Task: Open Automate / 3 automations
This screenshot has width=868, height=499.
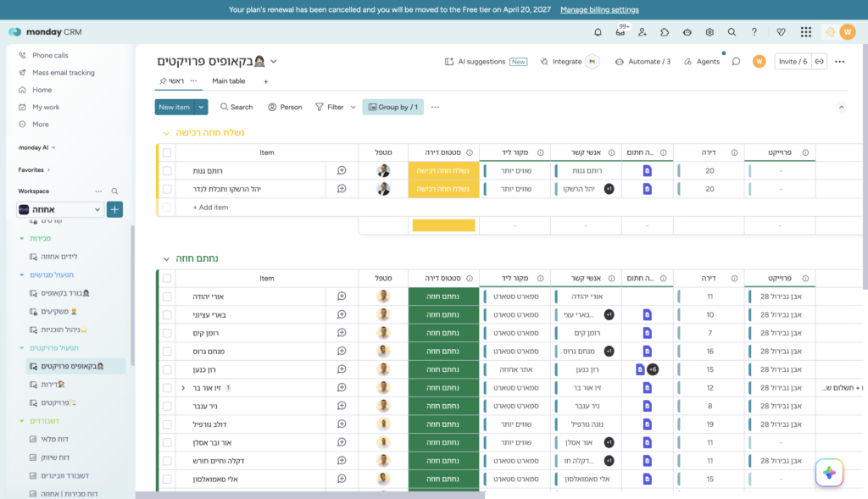Action: [643, 61]
